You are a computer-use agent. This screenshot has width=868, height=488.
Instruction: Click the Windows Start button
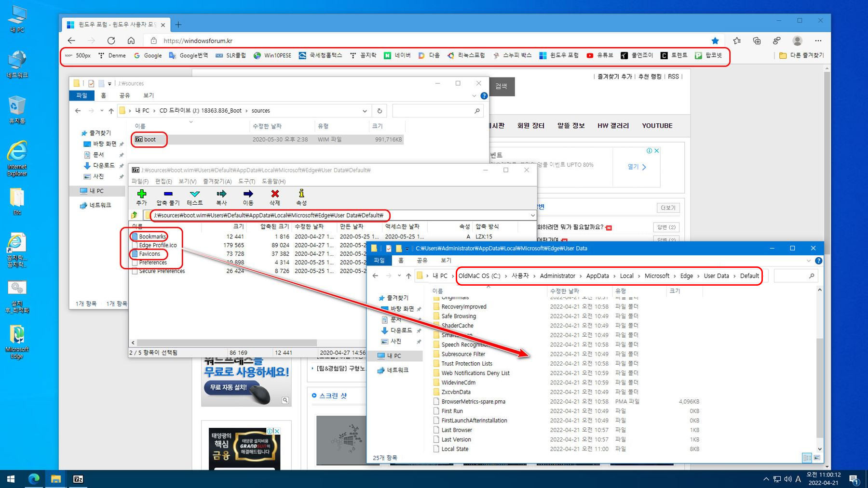pos(11,479)
